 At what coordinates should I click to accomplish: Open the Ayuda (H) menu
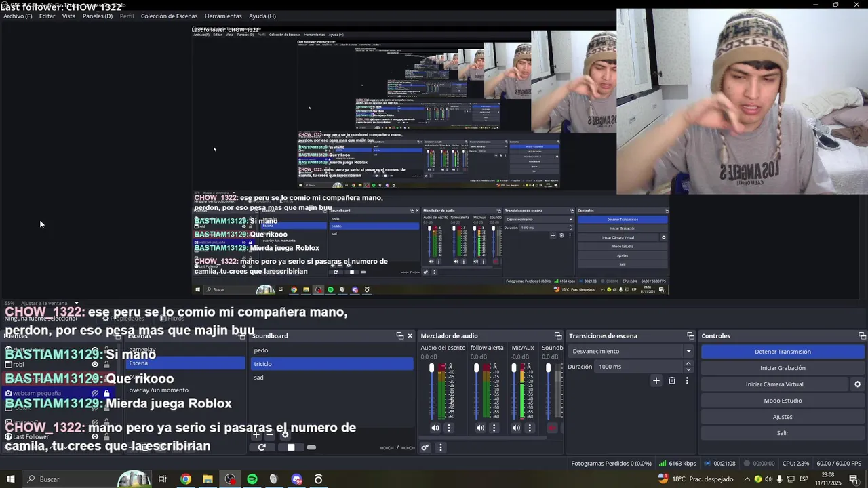(x=262, y=16)
